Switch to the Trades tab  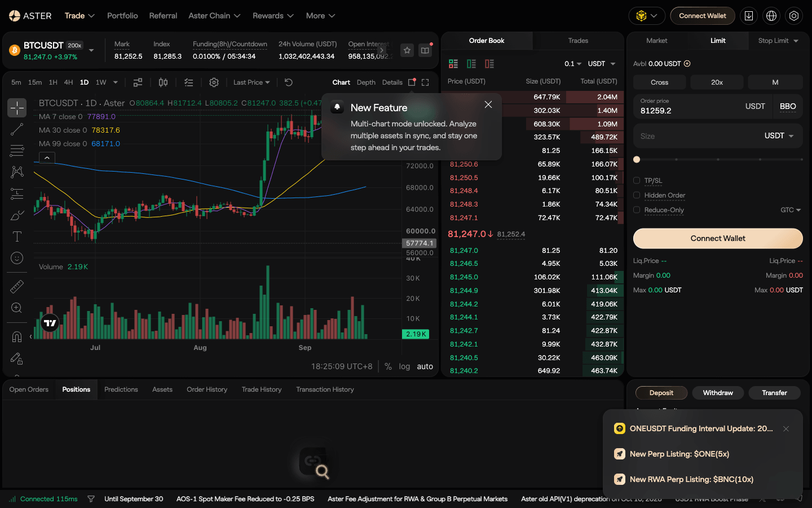(x=578, y=41)
